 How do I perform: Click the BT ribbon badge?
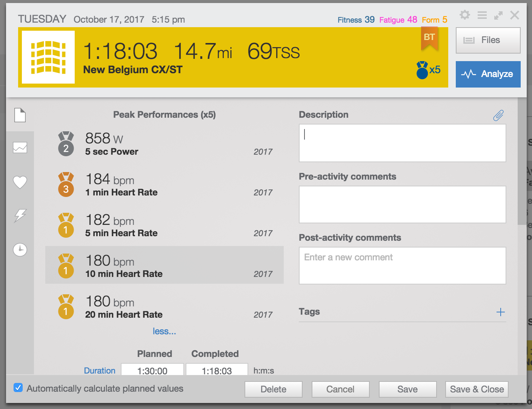[x=429, y=40]
